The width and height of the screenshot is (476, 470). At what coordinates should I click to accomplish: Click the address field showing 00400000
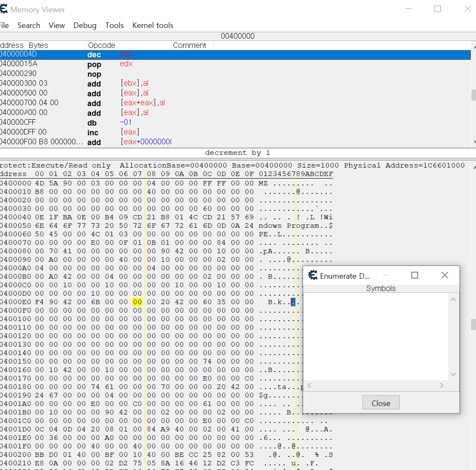(237, 36)
